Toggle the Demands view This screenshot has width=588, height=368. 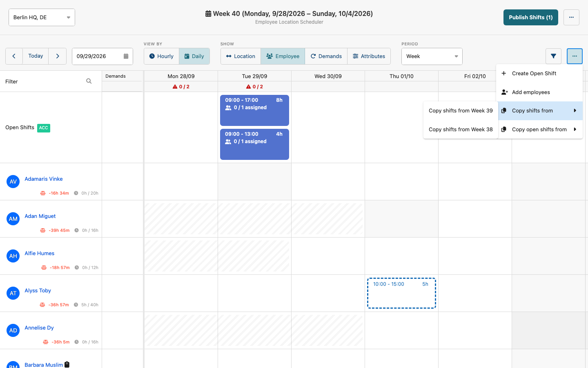[326, 56]
